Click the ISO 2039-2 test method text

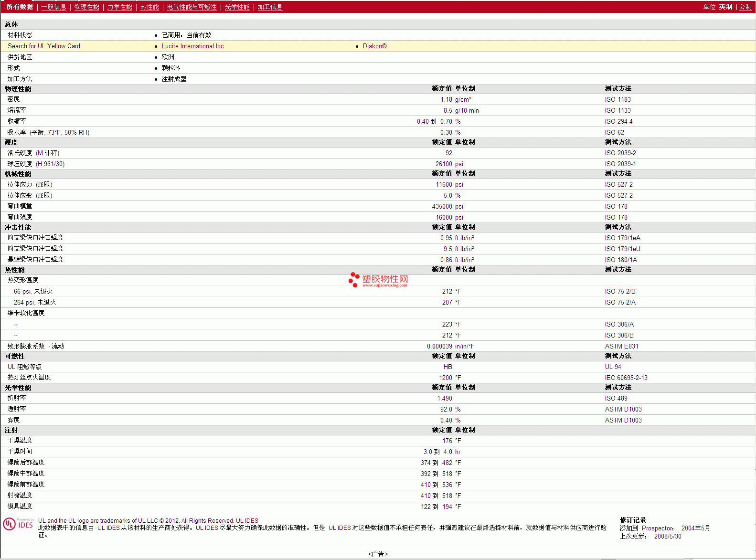coord(620,153)
